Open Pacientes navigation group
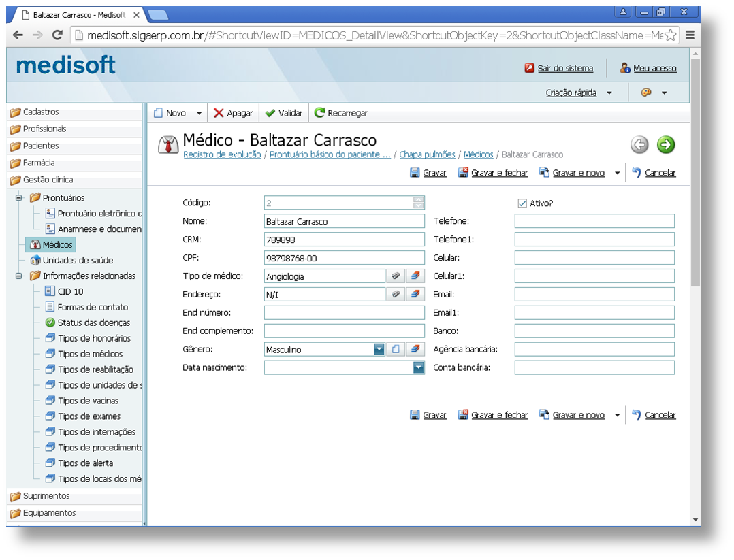The height and width of the screenshot is (560, 734). [x=75, y=146]
